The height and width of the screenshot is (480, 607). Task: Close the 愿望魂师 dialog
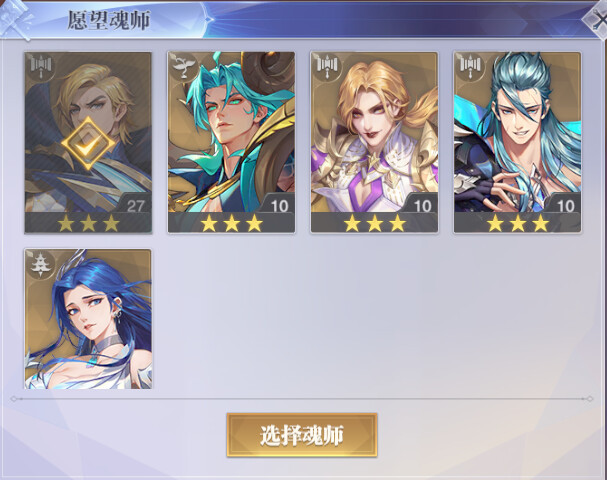click(596, 20)
